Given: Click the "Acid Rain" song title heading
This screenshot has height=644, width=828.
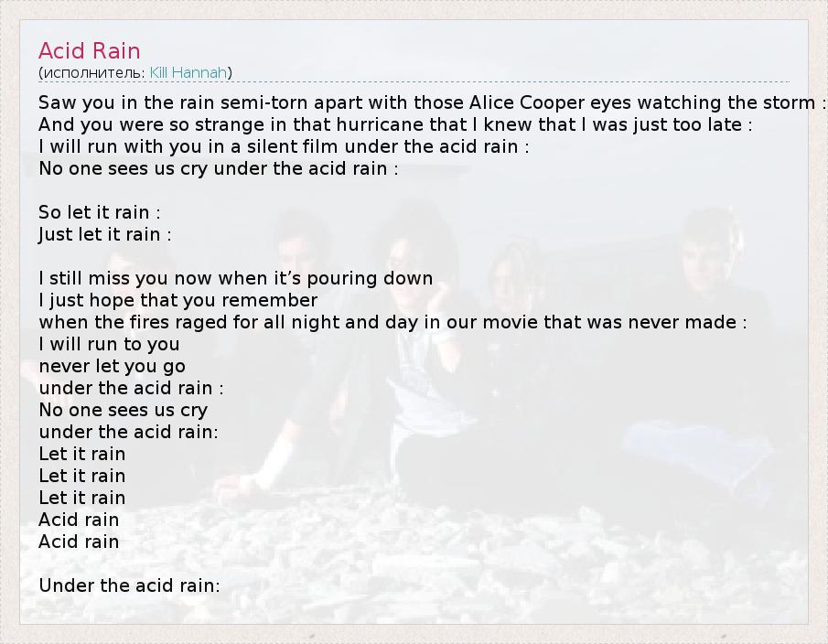Looking at the screenshot, I should (x=90, y=50).
